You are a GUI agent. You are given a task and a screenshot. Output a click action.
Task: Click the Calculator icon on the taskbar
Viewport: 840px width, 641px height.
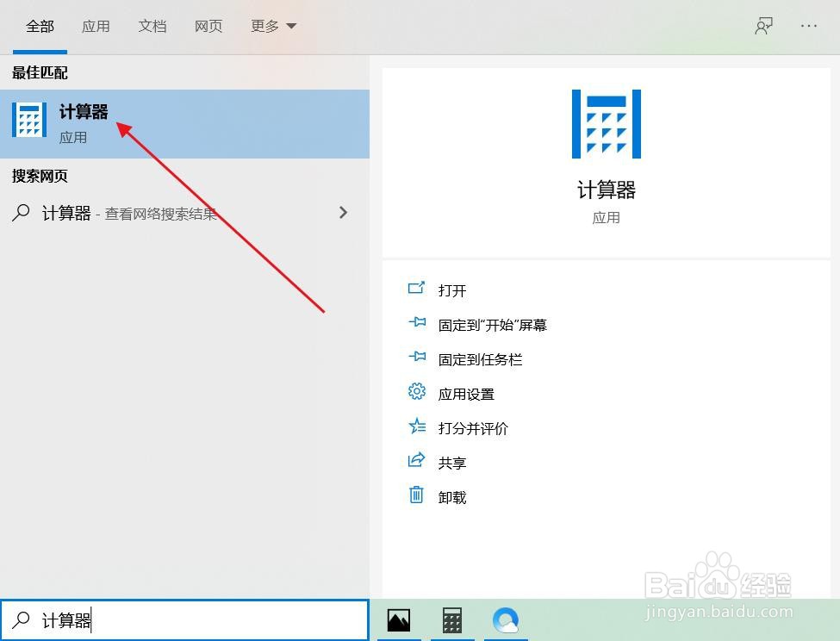[x=451, y=619]
